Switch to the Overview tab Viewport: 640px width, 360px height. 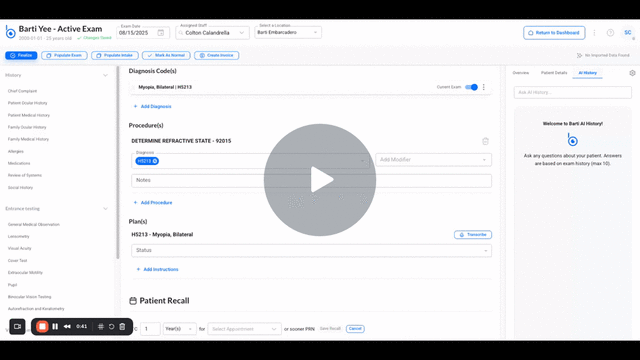[x=521, y=73]
